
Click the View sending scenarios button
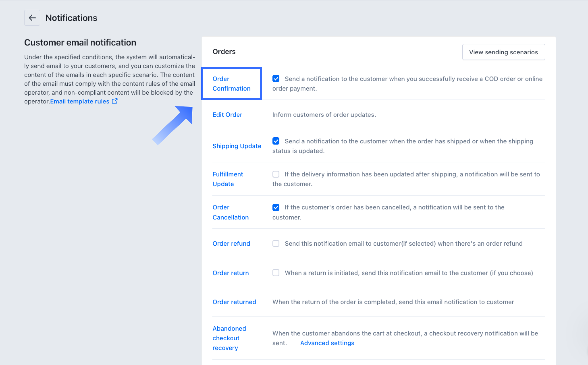coord(503,52)
